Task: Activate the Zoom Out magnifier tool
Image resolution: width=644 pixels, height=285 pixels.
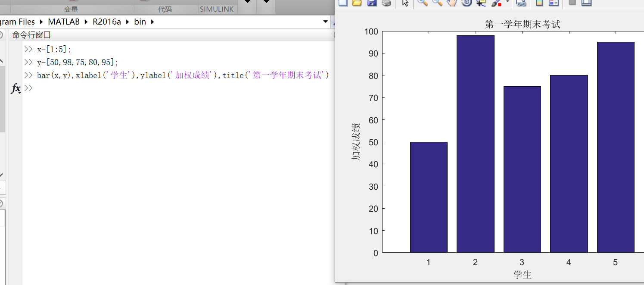Action: pyautogui.click(x=437, y=3)
